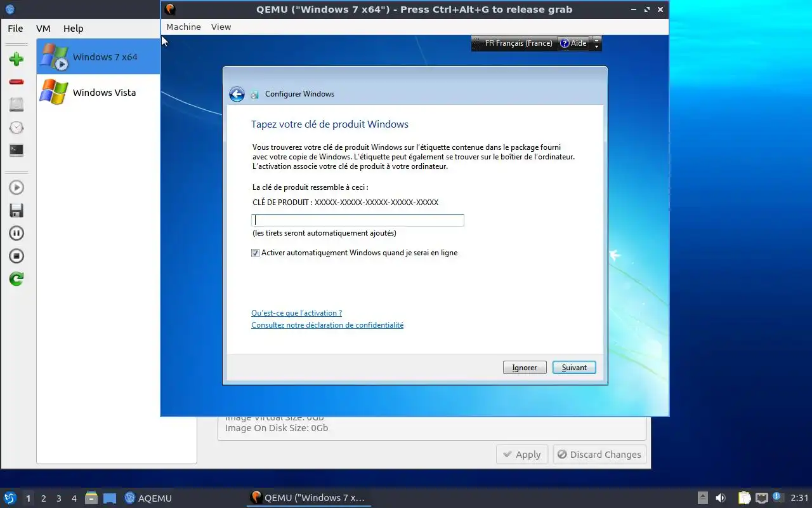Screen dimensions: 812x508
Task: Expand the language bar options arrow
Action: tap(596, 46)
